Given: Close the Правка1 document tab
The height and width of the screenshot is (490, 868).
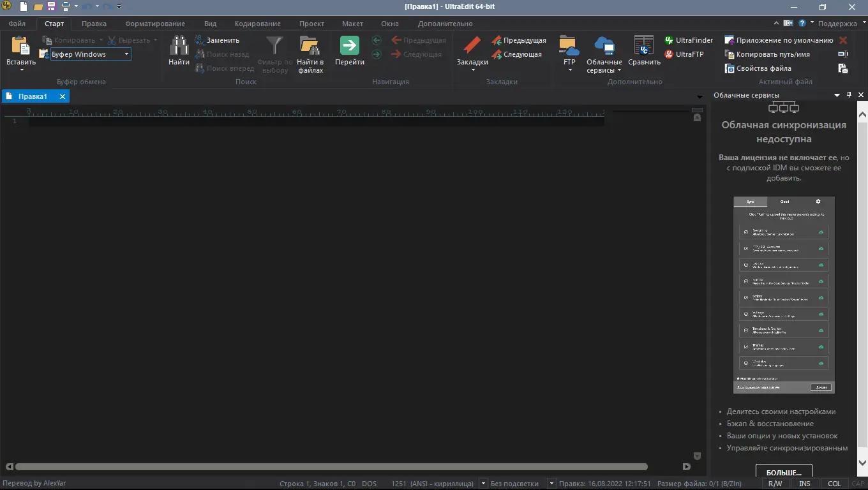Looking at the screenshot, I should pyautogui.click(x=63, y=96).
